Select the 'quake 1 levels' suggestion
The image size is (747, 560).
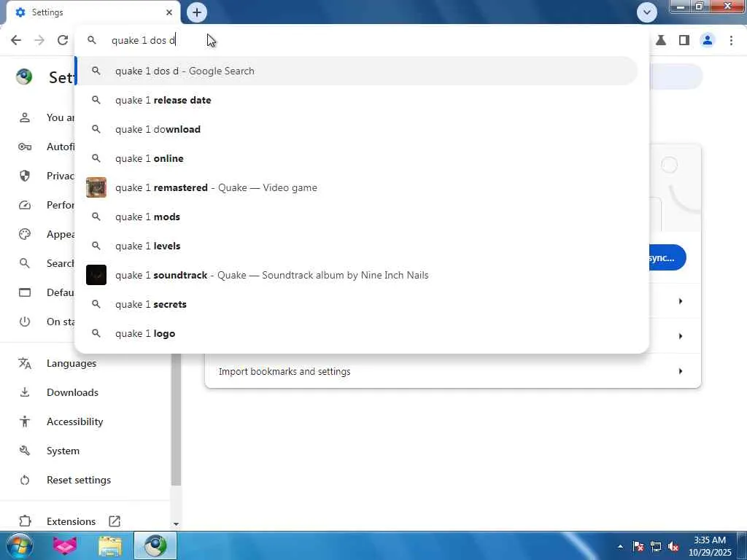pos(357,246)
